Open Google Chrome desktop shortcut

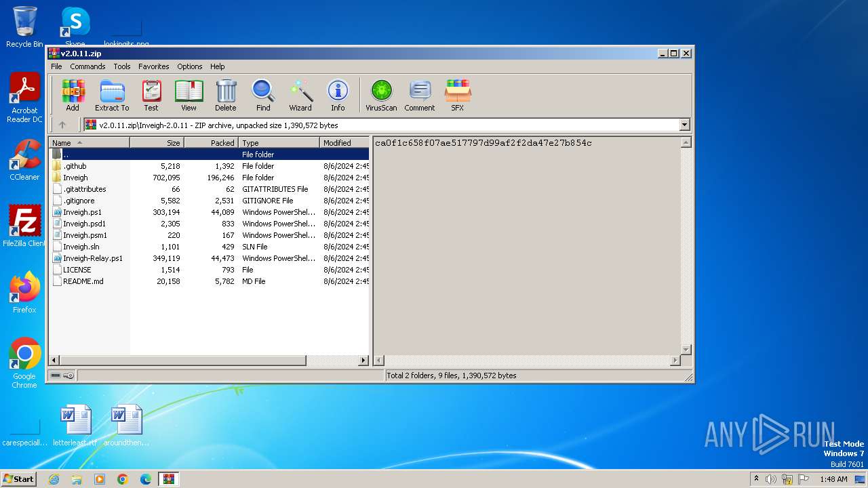pos(24,363)
